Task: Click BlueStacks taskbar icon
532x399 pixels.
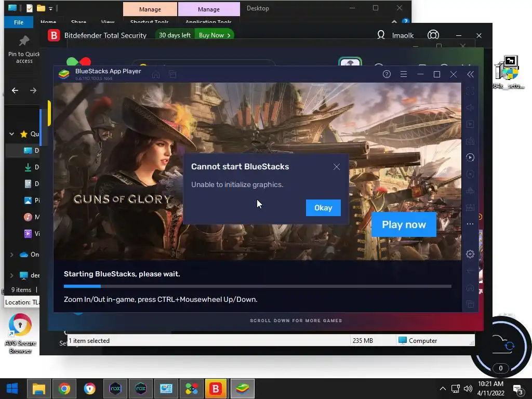Action: (x=242, y=389)
